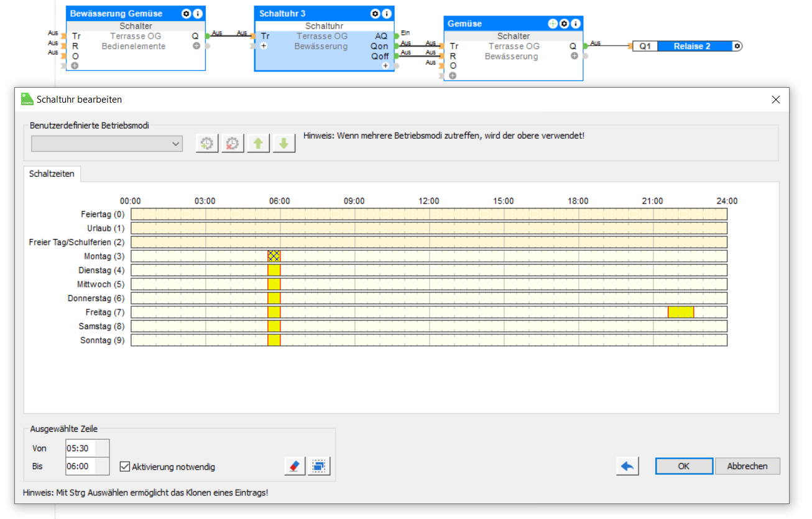Move operating mode down with green arrow

284,144
